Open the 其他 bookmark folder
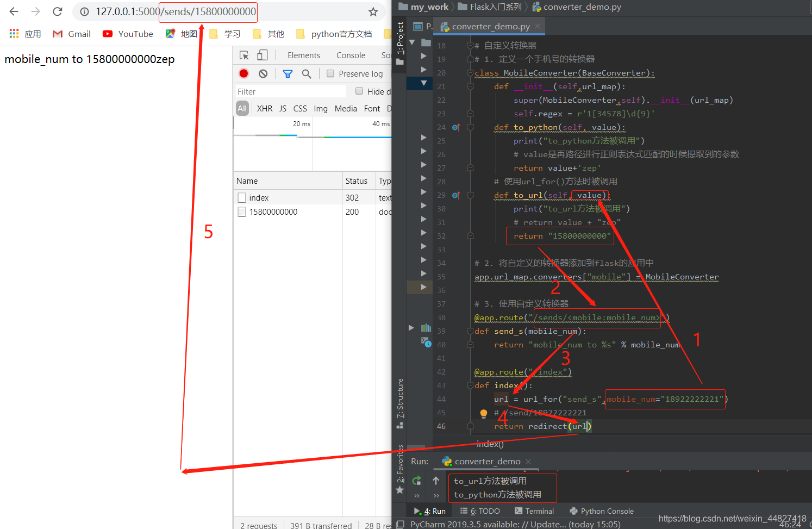Viewport: 812px width, 529px height. pyautogui.click(x=268, y=34)
